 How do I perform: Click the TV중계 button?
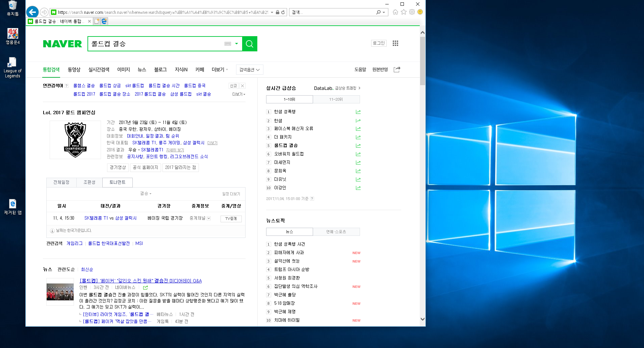[x=231, y=219]
